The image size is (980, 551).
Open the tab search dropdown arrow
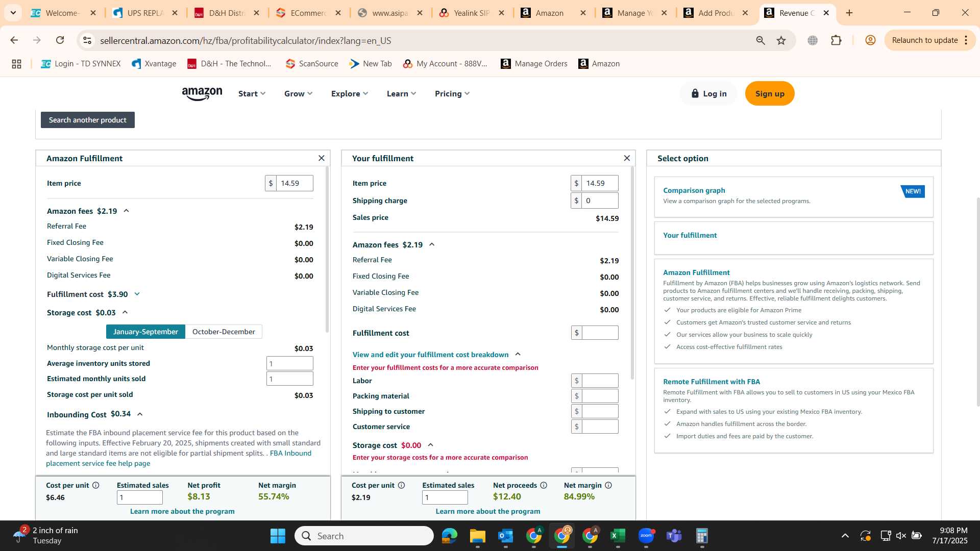(13, 13)
